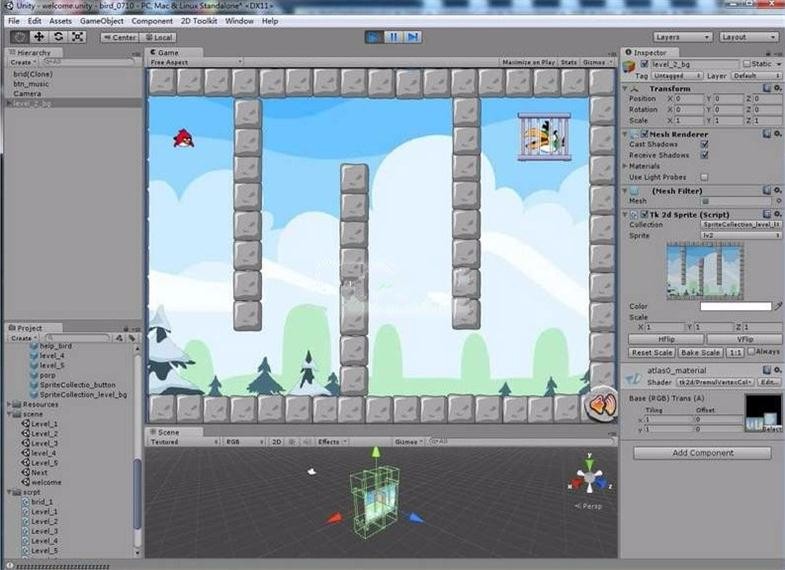Disable the Tk 2d Sprite script checkbox
The height and width of the screenshot is (570, 785).
click(645, 214)
